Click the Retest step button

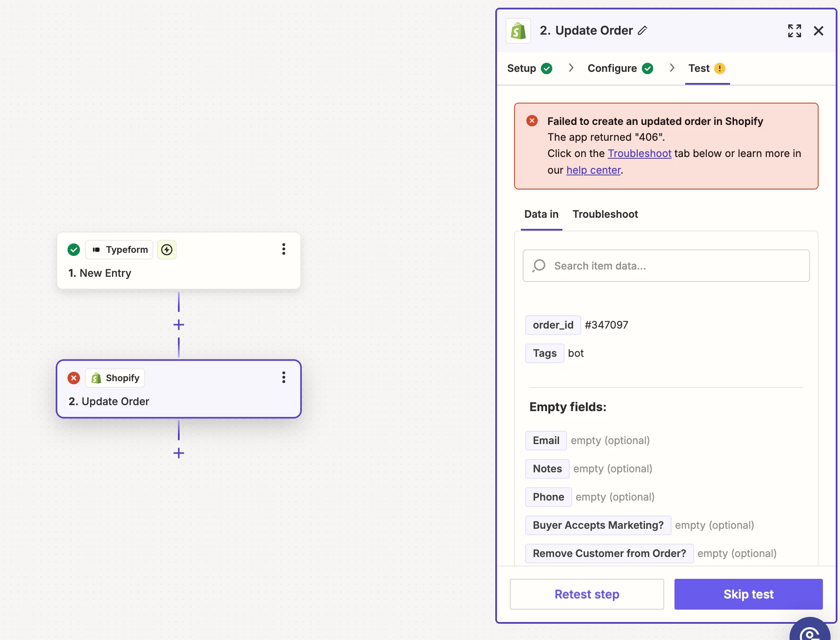[x=587, y=594]
